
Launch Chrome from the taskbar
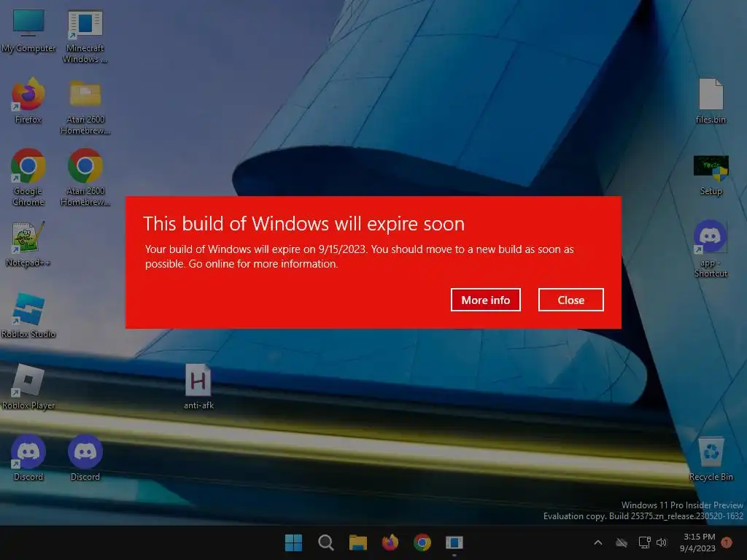422,542
